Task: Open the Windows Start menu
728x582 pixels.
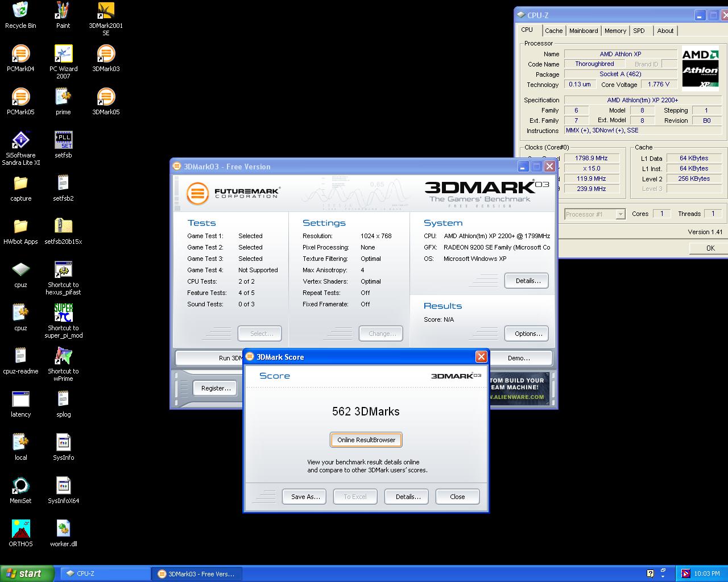Action: (27, 573)
